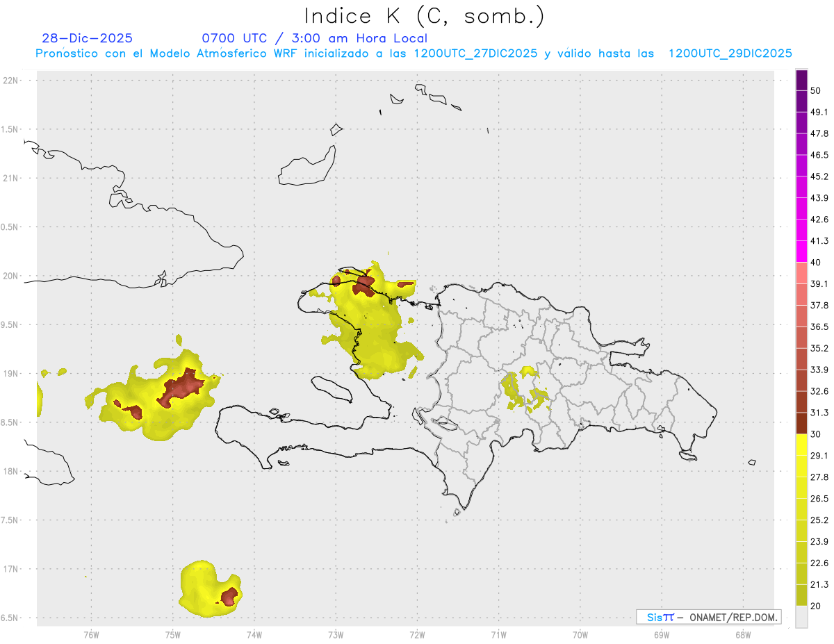The image size is (834, 644).
Task: Click the longitude label "70W"
Action: point(580,634)
